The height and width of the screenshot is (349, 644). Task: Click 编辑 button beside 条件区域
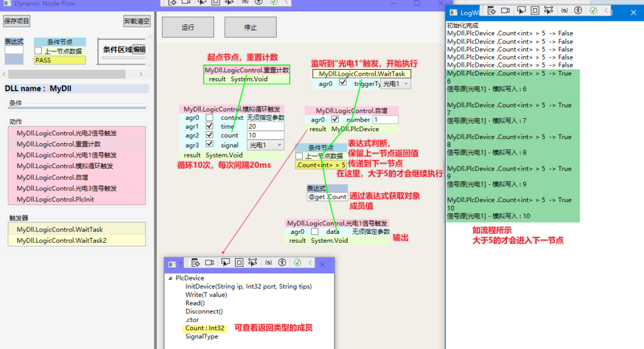(x=139, y=50)
